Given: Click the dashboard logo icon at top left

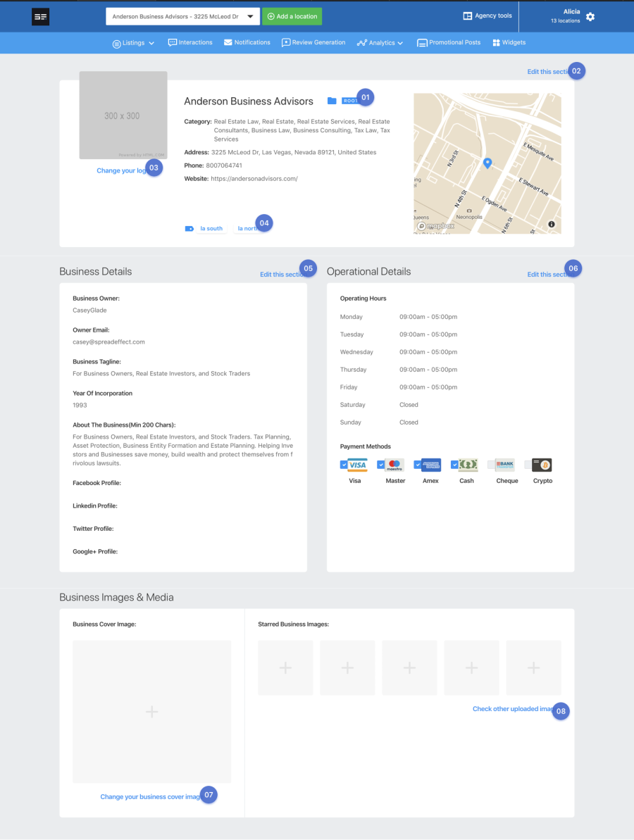Looking at the screenshot, I should tap(40, 17).
